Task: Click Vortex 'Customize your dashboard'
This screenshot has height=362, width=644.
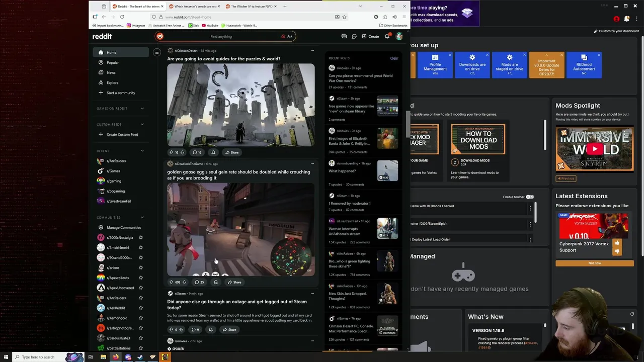Action: (x=616, y=31)
